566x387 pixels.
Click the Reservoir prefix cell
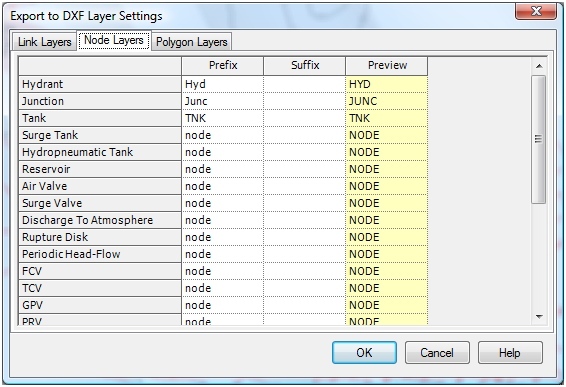tap(223, 169)
